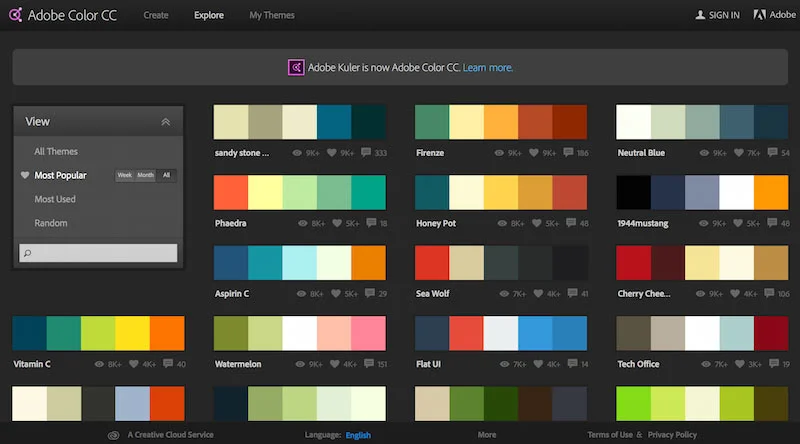
Task: Like the sandy stone theme heart icon
Action: pyautogui.click(x=332, y=153)
